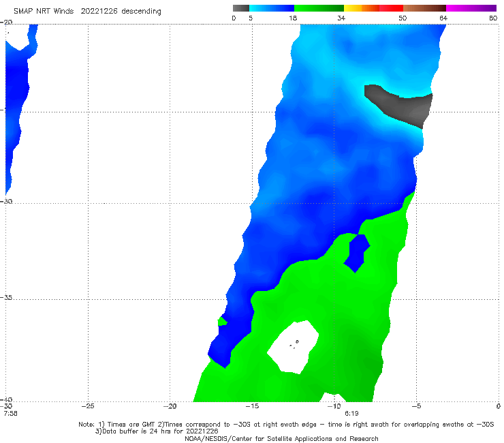Click the 'NOAA/NESDIS/Center for Satellite Applications' credit

281,439
